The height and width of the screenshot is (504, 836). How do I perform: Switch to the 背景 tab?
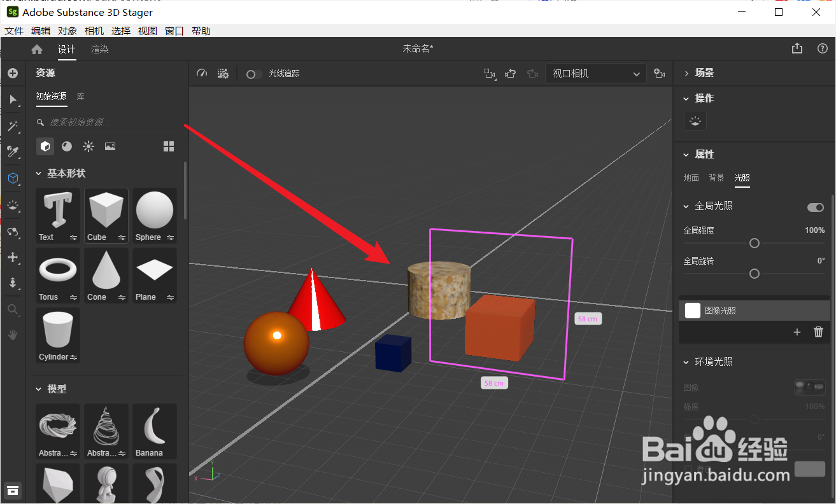pyautogui.click(x=717, y=178)
